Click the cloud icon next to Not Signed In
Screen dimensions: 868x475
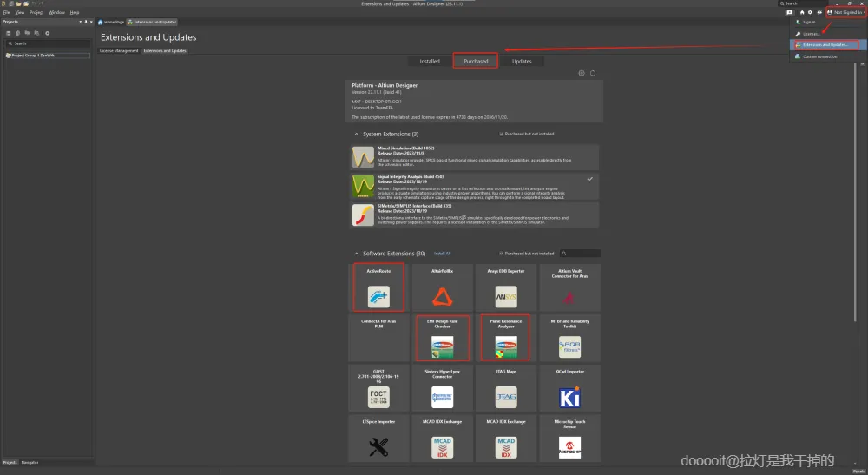[819, 12]
